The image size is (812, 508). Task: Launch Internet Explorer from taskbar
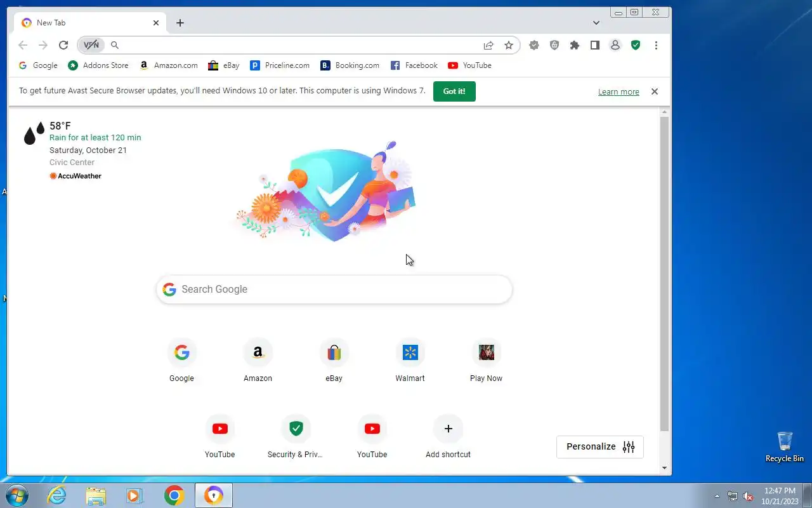click(x=57, y=495)
